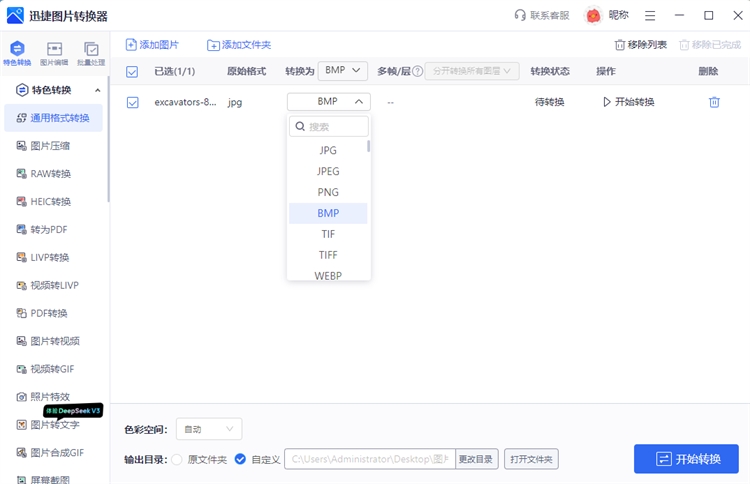The image size is (750, 484).
Task: Click the 更改目录 button
Action: click(476, 459)
